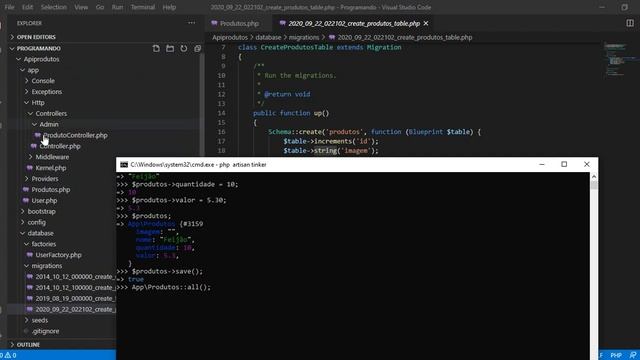Collapse the Apiprodutos folder
Image resolution: width=640 pixels, height=360 pixels.
click(x=41, y=59)
